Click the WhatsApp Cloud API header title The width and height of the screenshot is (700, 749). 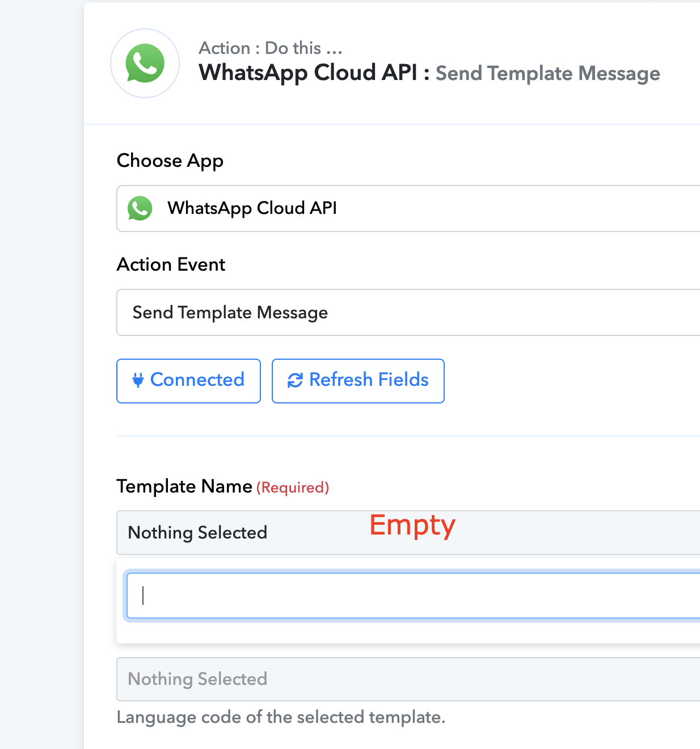click(x=308, y=73)
